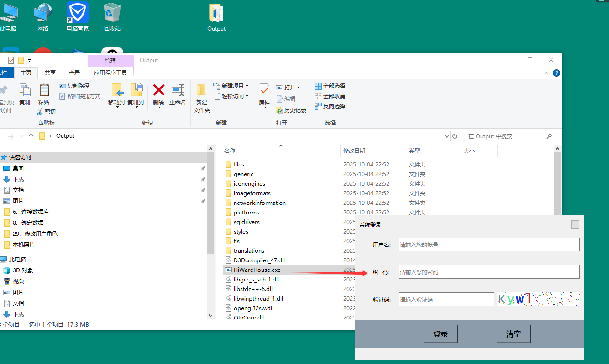Click the verification code input field
609x364 pixels.
point(446,299)
